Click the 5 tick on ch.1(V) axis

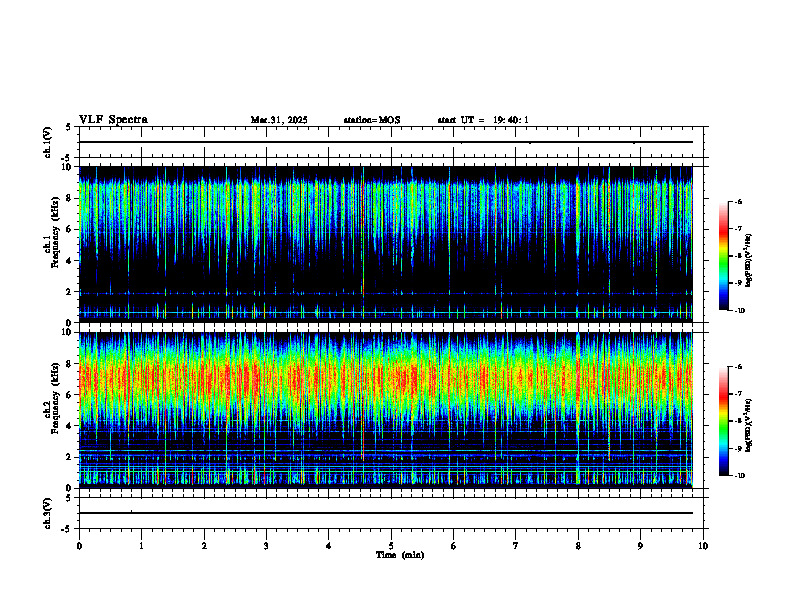pos(68,127)
